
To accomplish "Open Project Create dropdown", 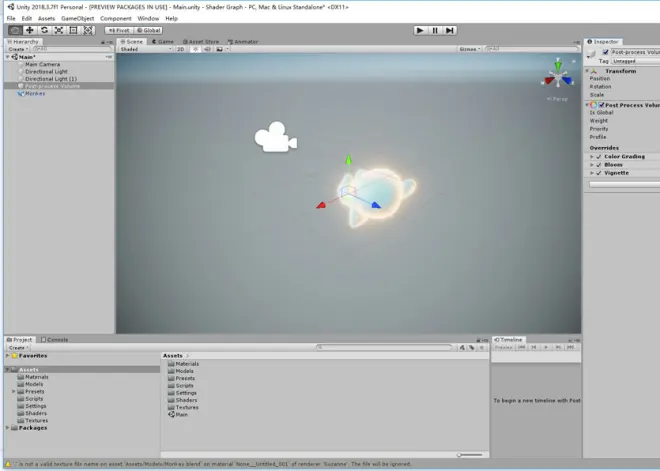I will tap(18, 348).
